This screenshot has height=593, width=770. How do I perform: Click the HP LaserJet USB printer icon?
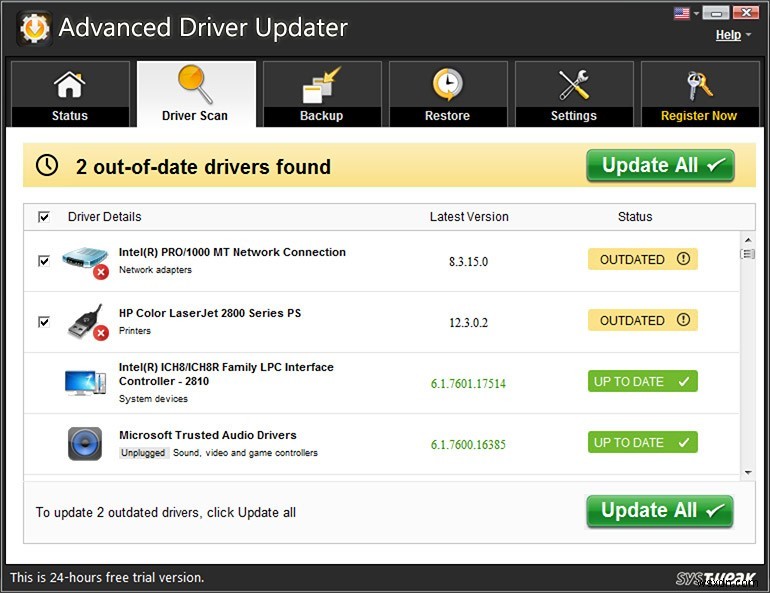87,323
